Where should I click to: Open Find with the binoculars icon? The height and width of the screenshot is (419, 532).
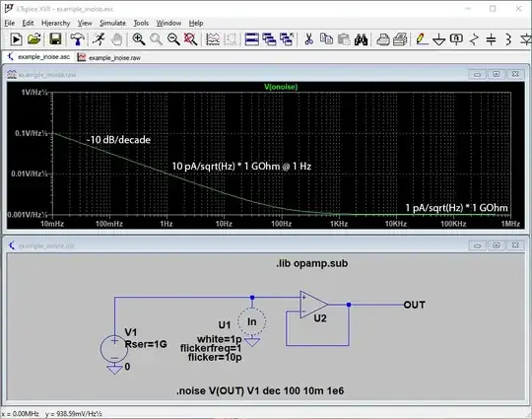(x=361, y=39)
